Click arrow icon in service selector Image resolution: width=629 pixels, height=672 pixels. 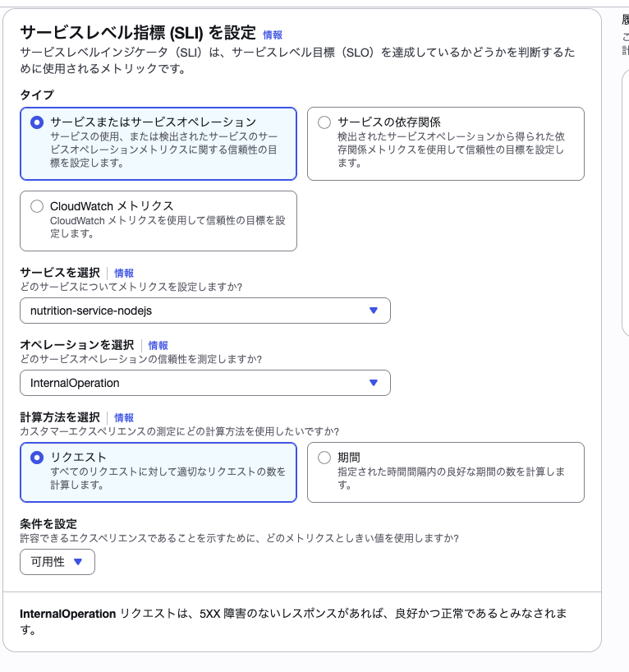[374, 311]
